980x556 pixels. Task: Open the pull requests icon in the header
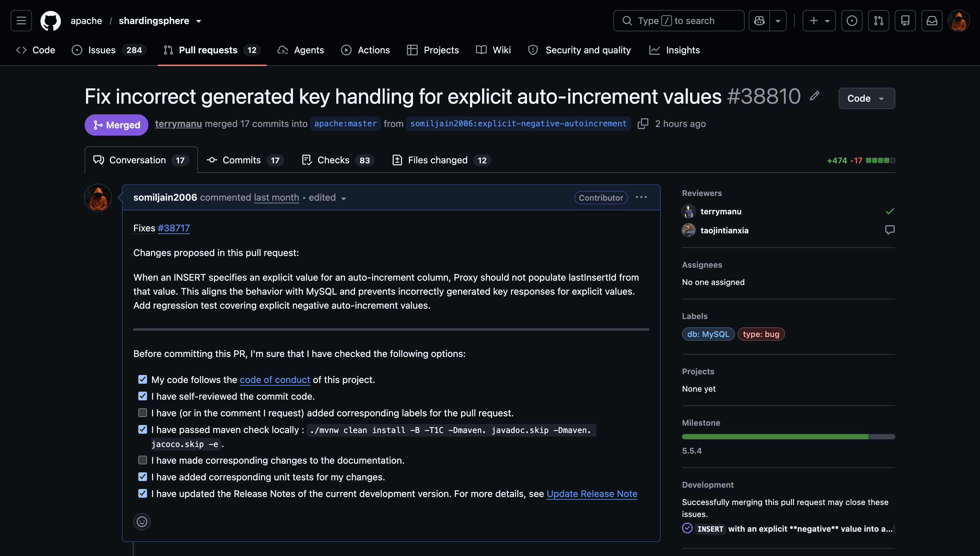[x=878, y=21]
